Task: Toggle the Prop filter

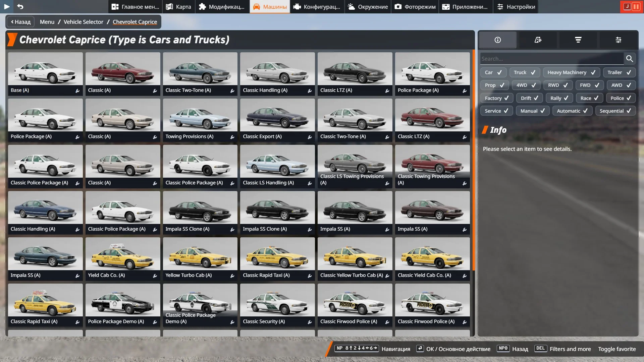Action: pos(494,85)
